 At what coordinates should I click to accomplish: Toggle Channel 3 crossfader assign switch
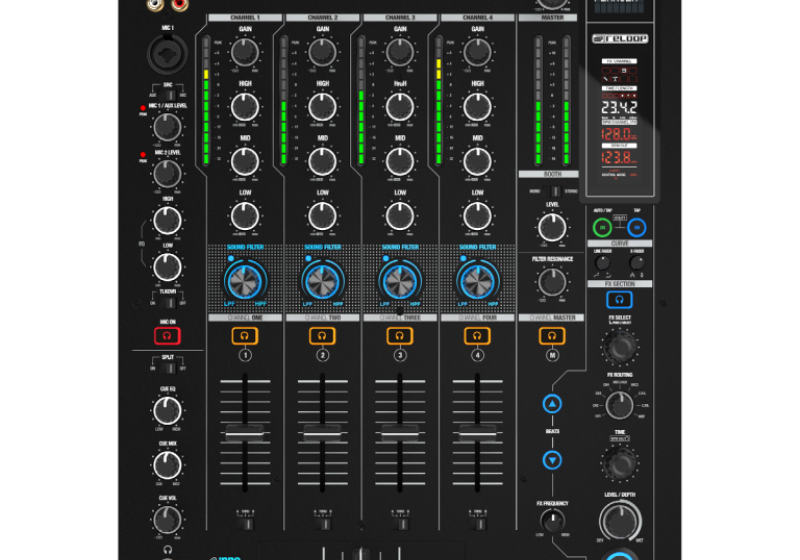[x=401, y=522]
